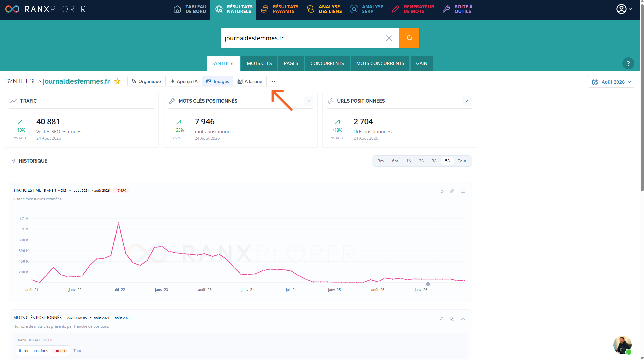Viewport: 644px width, 360px height.
Task: Open Trafic Estimé chart in fullscreen
Action: tap(452, 191)
